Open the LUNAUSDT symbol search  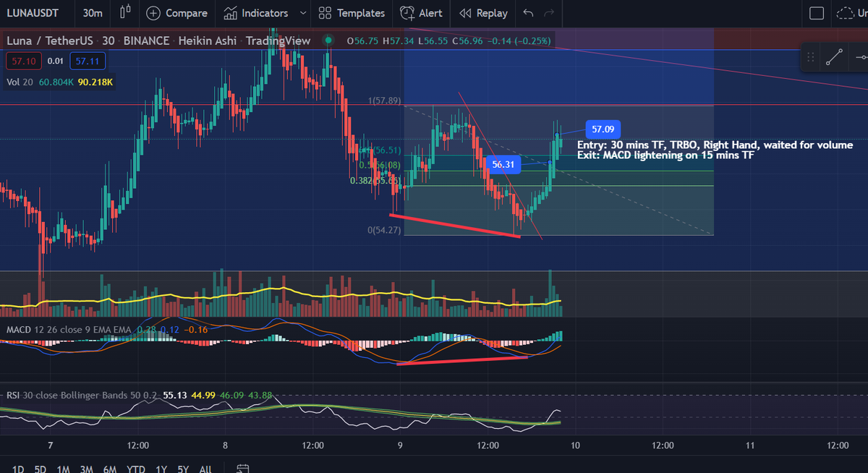pos(33,13)
